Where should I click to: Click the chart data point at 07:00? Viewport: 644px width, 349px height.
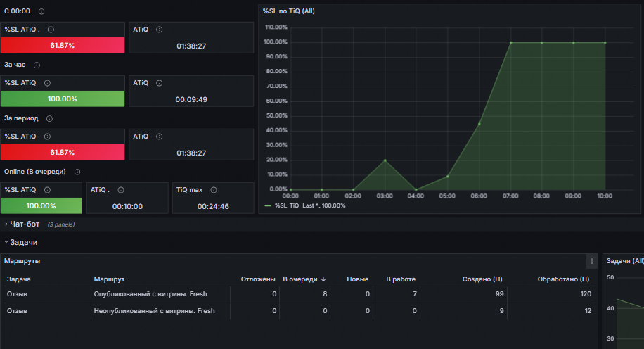[511, 42]
